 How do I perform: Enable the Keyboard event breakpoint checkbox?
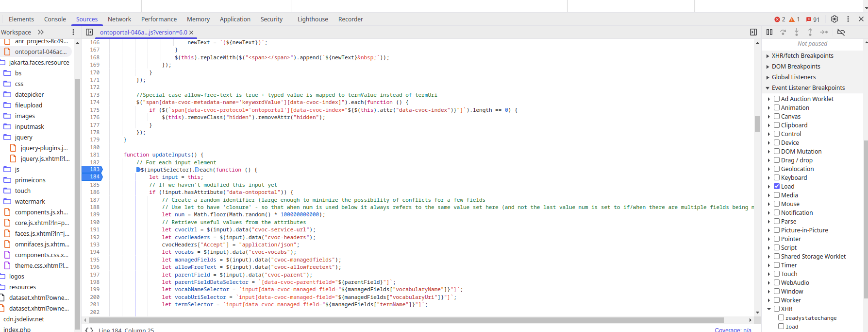pyautogui.click(x=777, y=177)
